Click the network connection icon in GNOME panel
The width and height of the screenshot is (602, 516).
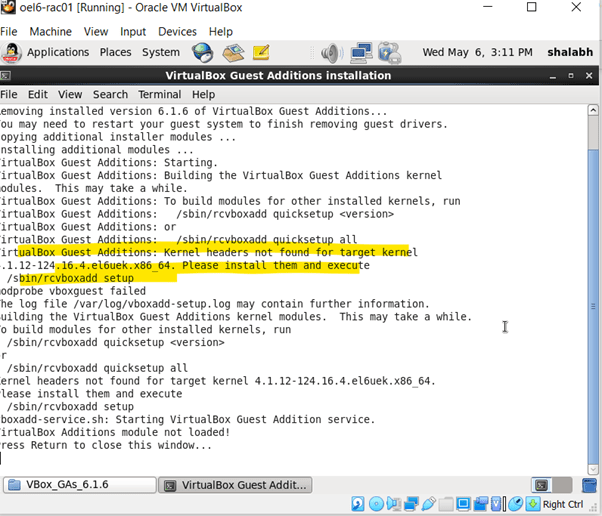pyautogui.click(x=361, y=52)
